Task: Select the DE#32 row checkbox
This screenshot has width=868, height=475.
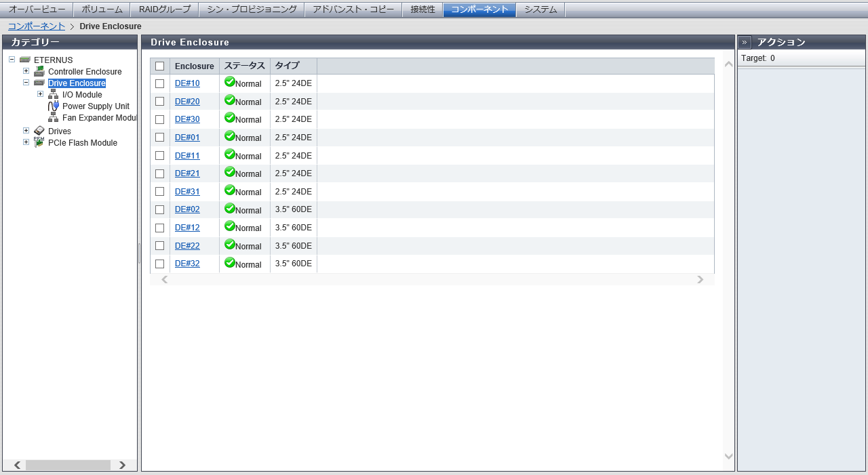Action: (x=160, y=264)
